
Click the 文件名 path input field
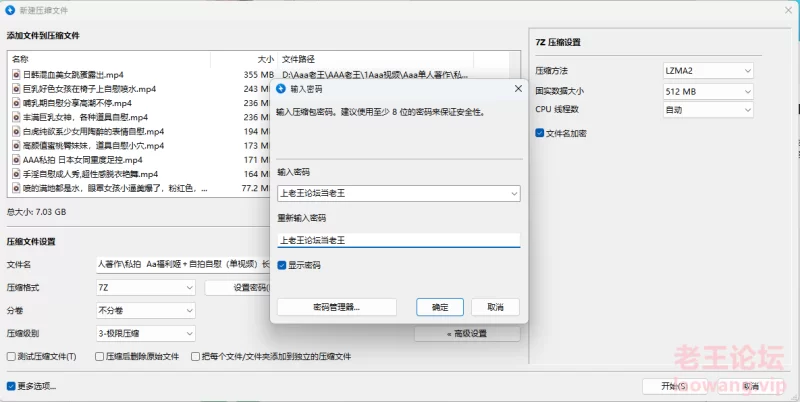coord(184,264)
